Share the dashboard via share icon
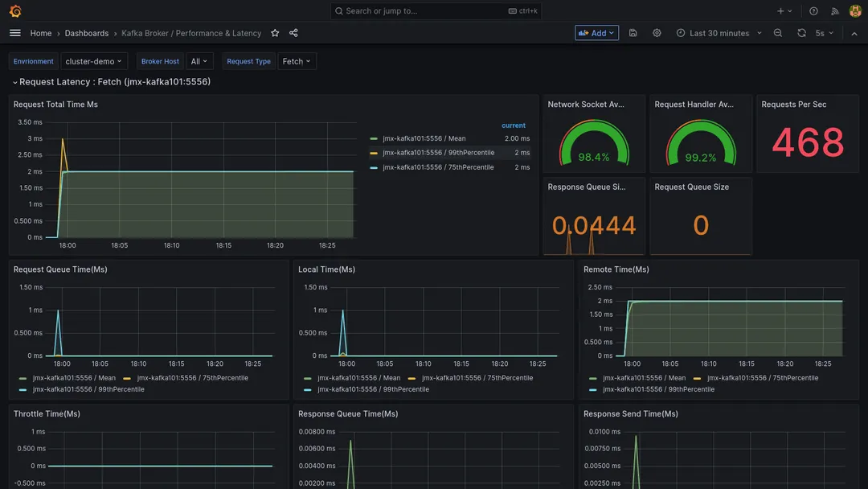The image size is (868, 489). pyautogui.click(x=293, y=33)
